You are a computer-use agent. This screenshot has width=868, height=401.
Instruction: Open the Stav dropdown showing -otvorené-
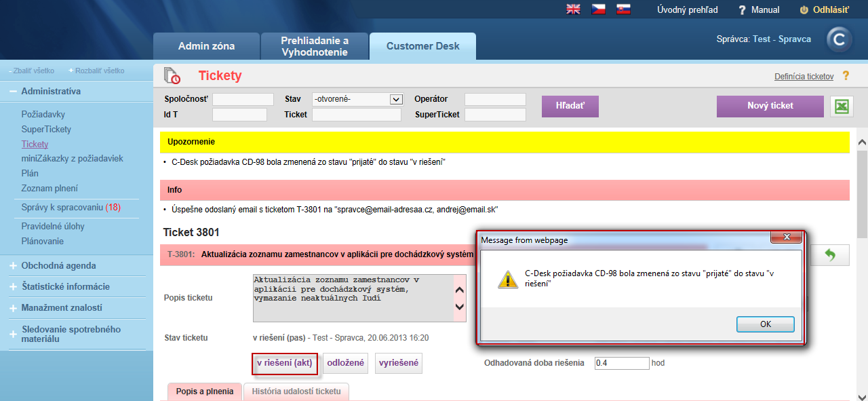click(358, 100)
